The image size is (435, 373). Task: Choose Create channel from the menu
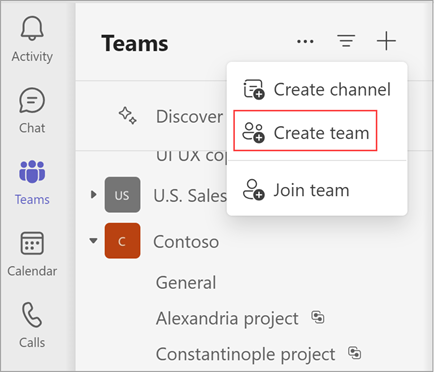click(317, 89)
